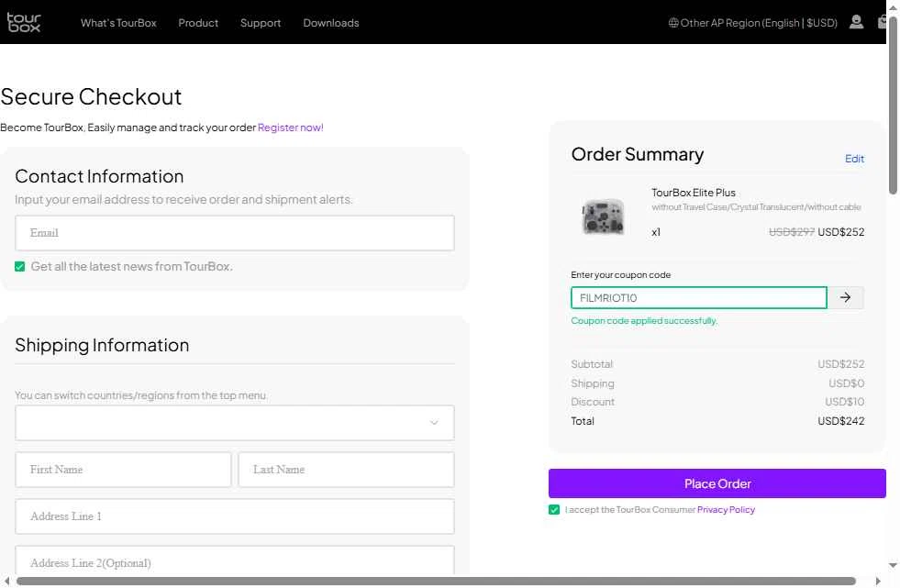
Task: Open the Product menu
Action: (198, 23)
